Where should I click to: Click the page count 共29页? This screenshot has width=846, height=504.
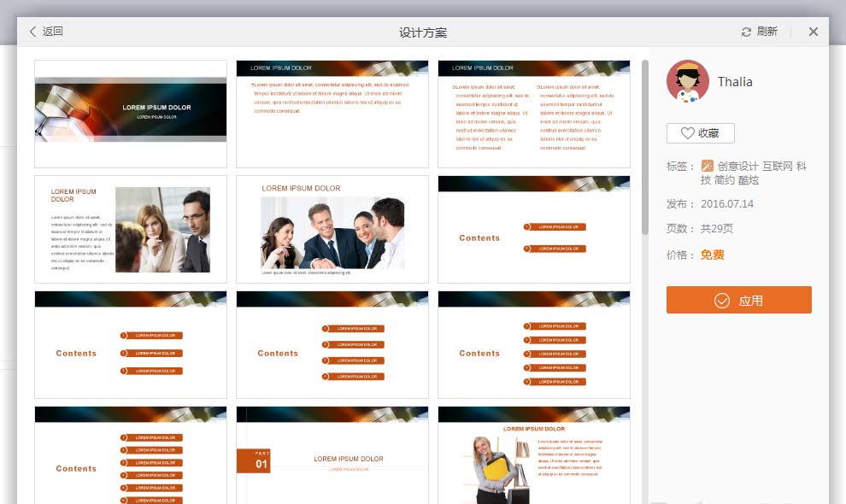[x=716, y=229]
